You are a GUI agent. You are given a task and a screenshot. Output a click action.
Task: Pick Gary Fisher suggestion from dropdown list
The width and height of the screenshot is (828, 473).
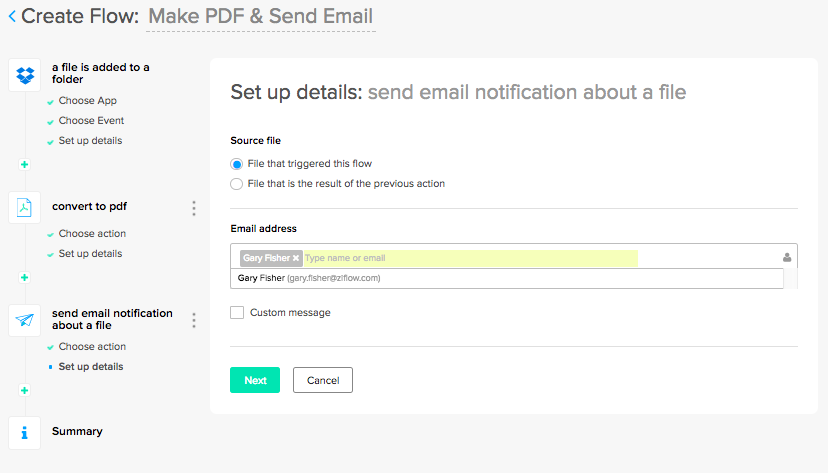click(309, 278)
